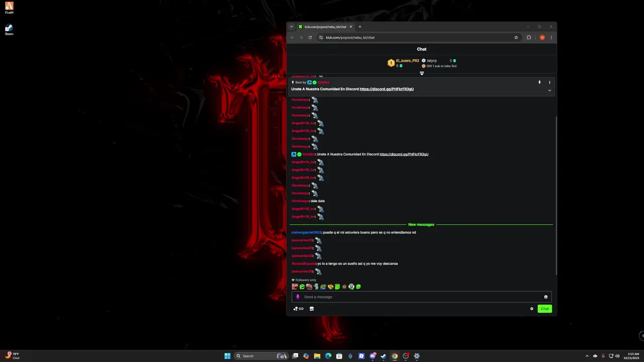
Task: Open pinned message three-dot options
Action: (549, 82)
